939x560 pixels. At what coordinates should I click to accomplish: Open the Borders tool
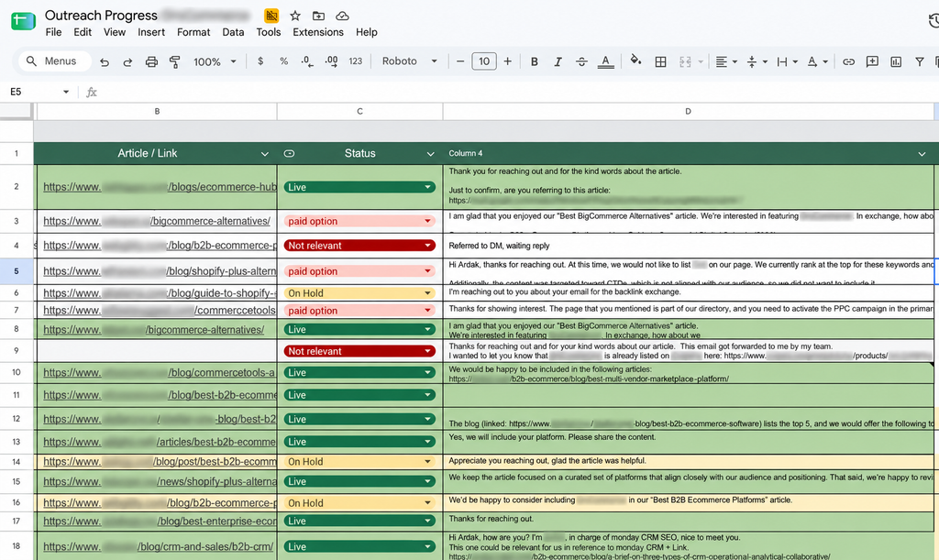point(660,61)
